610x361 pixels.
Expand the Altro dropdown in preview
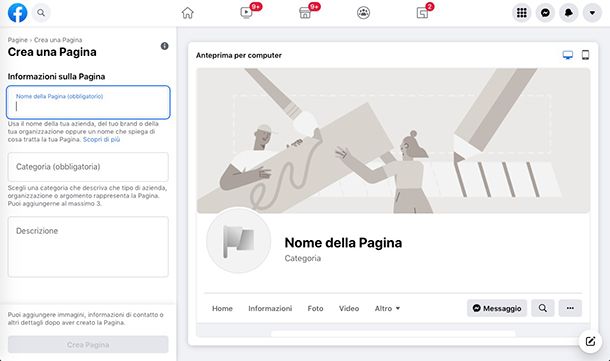[x=387, y=308]
